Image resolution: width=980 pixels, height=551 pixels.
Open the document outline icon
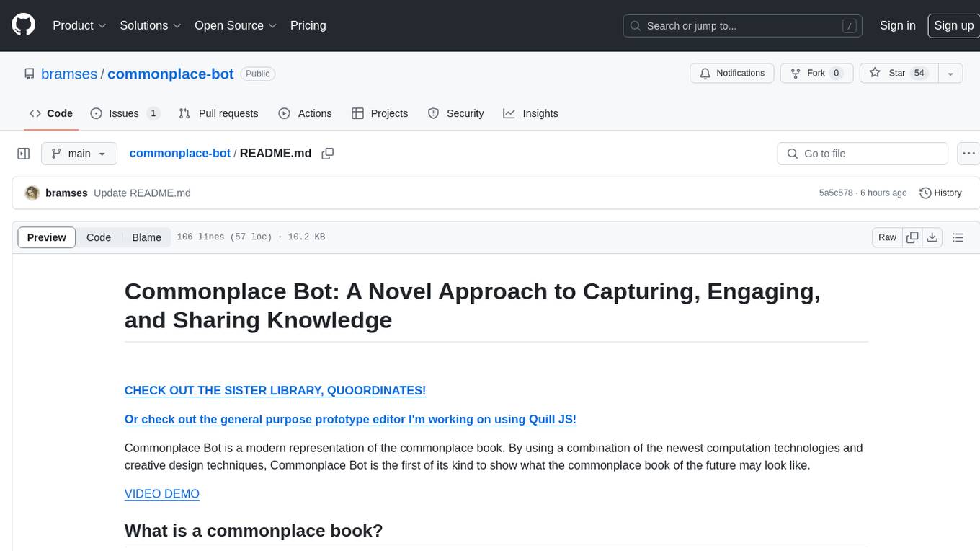[958, 237]
